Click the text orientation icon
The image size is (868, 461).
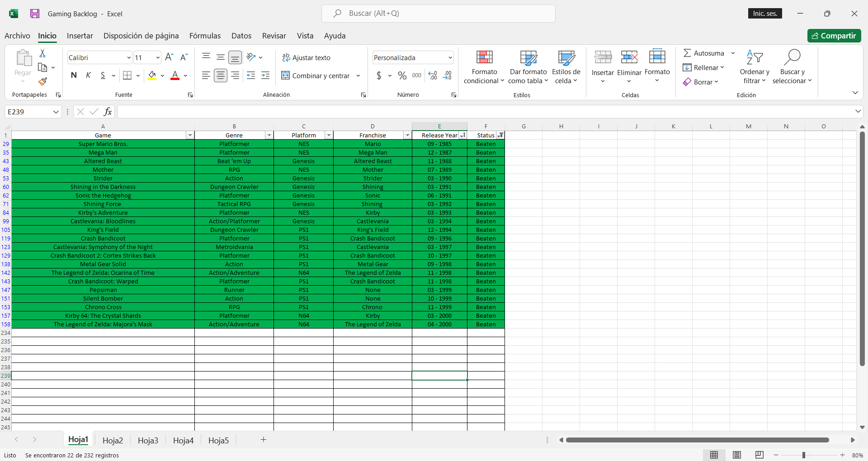[251, 57]
